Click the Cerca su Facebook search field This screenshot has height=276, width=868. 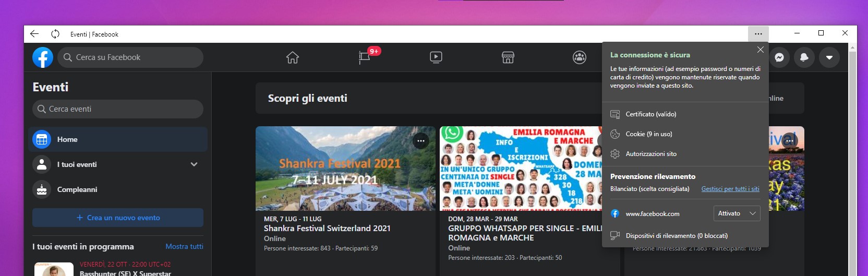pyautogui.click(x=130, y=57)
